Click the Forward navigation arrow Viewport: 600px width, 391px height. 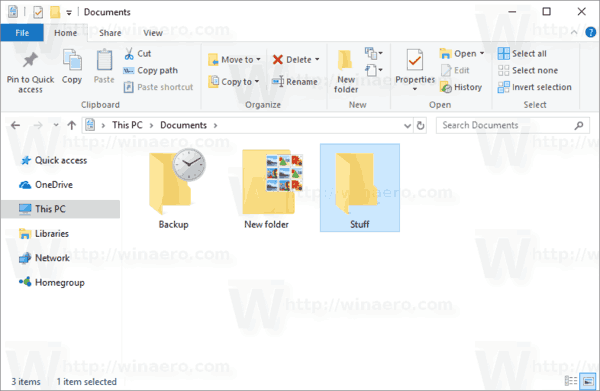click(38, 125)
